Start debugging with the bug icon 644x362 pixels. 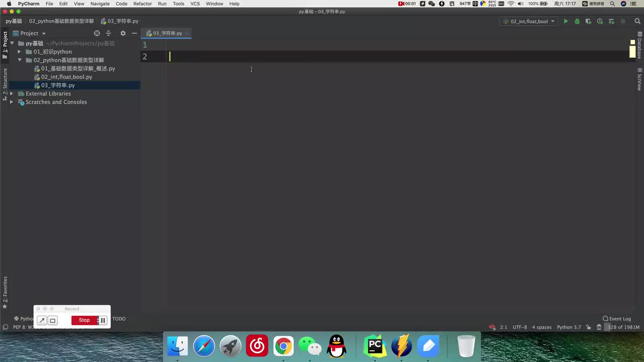(x=577, y=22)
